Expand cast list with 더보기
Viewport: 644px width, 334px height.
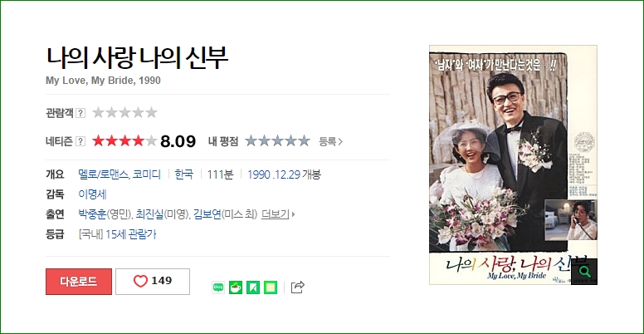[278, 214]
